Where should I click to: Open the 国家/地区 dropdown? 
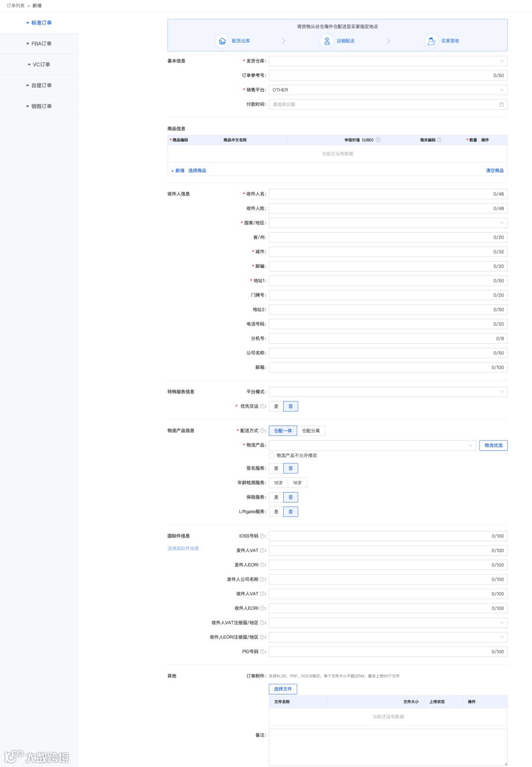(x=388, y=223)
